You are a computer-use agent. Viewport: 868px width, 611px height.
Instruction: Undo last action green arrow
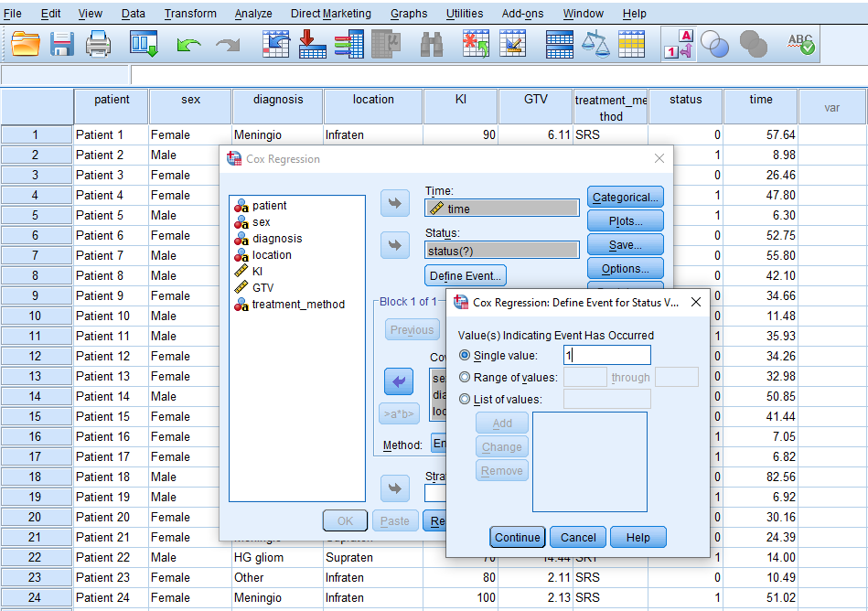(x=188, y=44)
